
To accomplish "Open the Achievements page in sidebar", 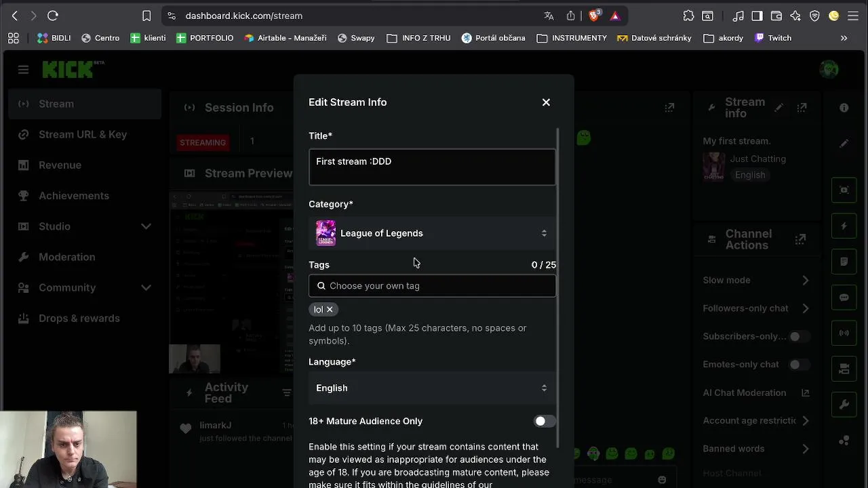I will click(85, 195).
